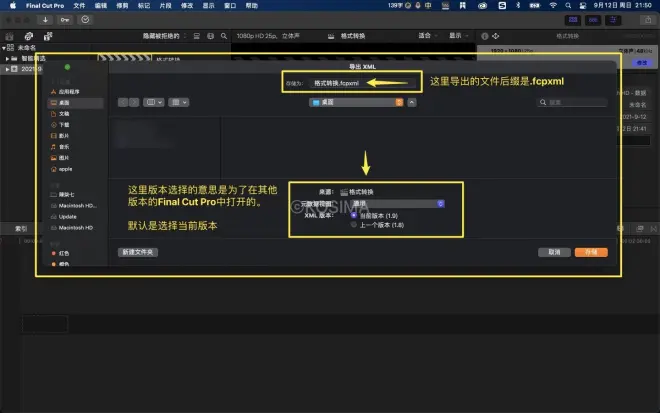
Task: Select 上一个版本 (1.8) XML version
Action: tap(354, 225)
